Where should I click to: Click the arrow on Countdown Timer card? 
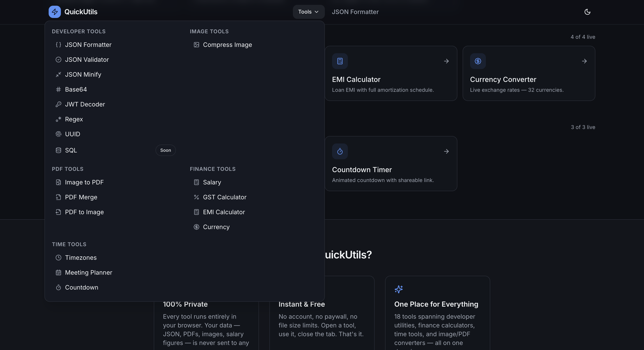(x=446, y=151)
